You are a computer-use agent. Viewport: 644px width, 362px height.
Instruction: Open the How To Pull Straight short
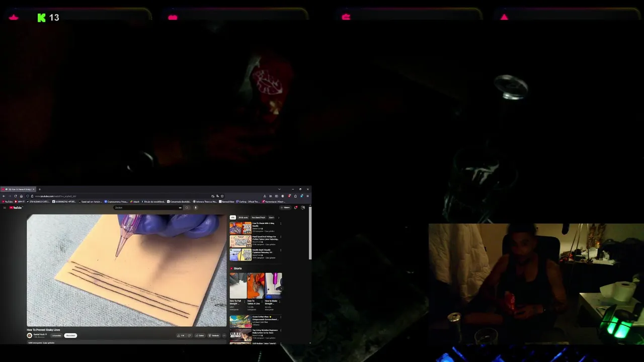238,286
